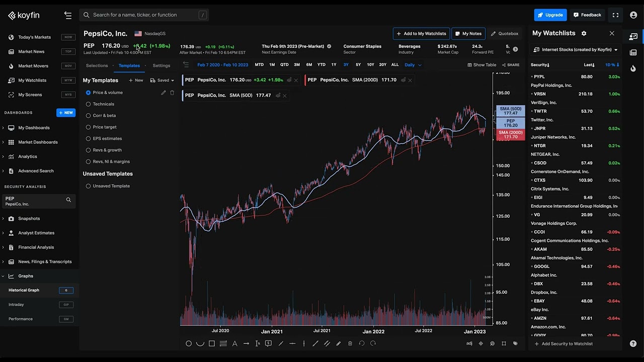Click the SHARE button

pos(510,65)
